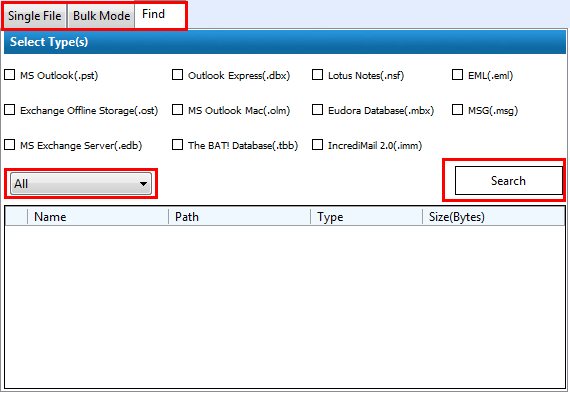This screenshot has height=393, width=570.
Task: Switch to the Single File tab
Action: 35,16
